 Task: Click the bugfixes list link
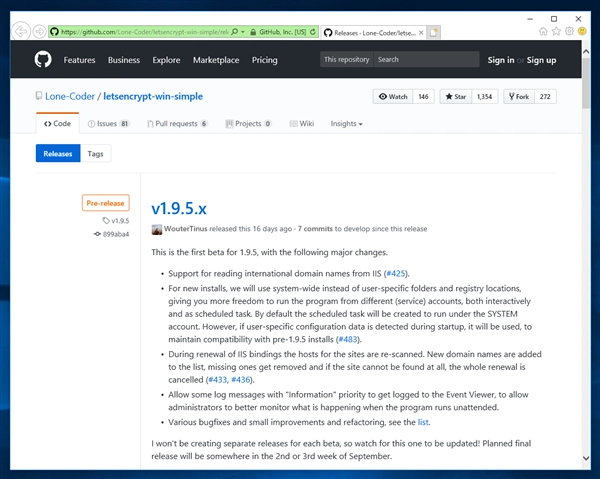click(423, 422)
